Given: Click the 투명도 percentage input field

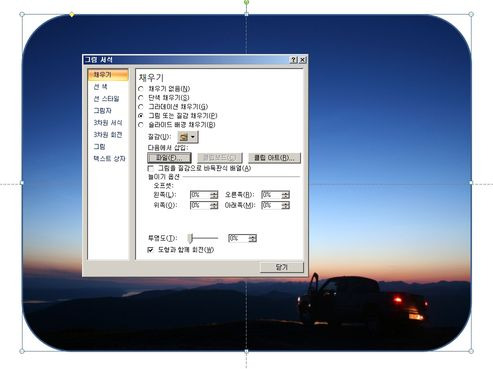Looking at the screenshot, I should [x=238, y=238].
